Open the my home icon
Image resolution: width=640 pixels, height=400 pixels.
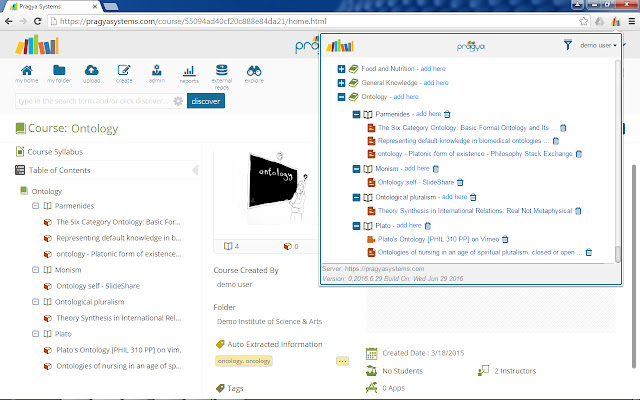pos(27,71)
